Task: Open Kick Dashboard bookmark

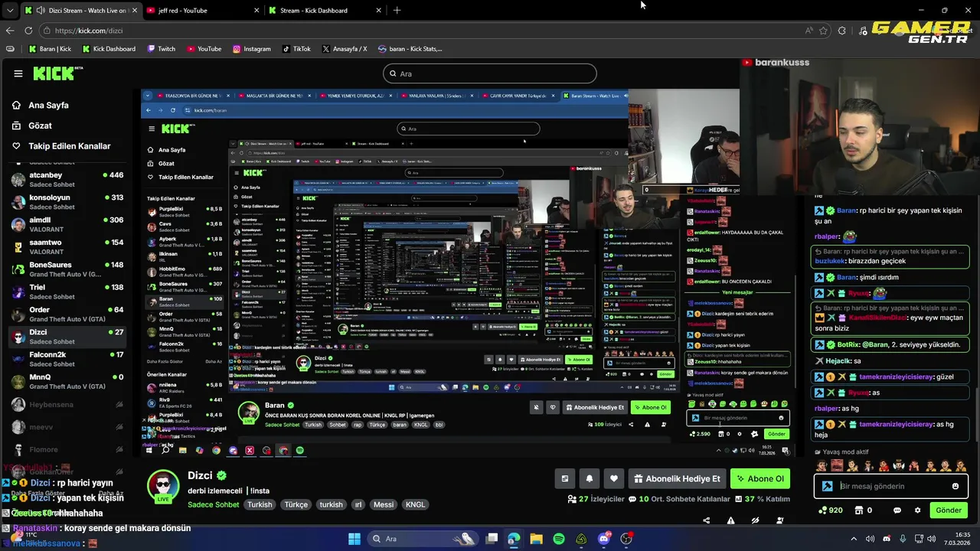Action: [108, 49]
